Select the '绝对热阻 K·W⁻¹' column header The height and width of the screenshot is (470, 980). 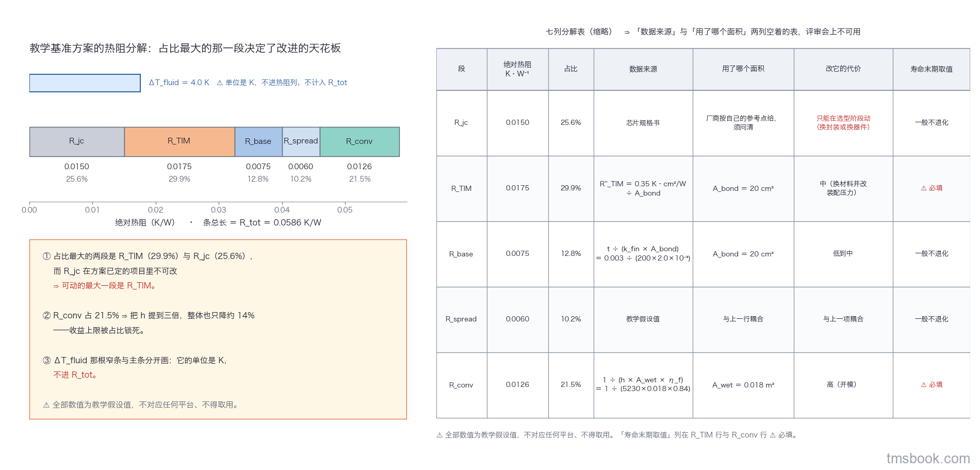pyautogui.click(x=517, y=69)
